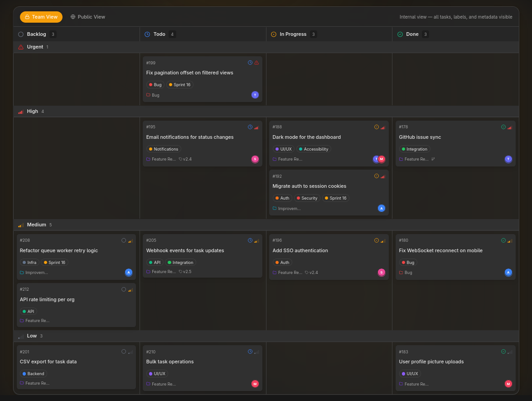Click the done checkmark icon on card #178
This screenshot has height=401, width=532.
(x=503, y=127)
